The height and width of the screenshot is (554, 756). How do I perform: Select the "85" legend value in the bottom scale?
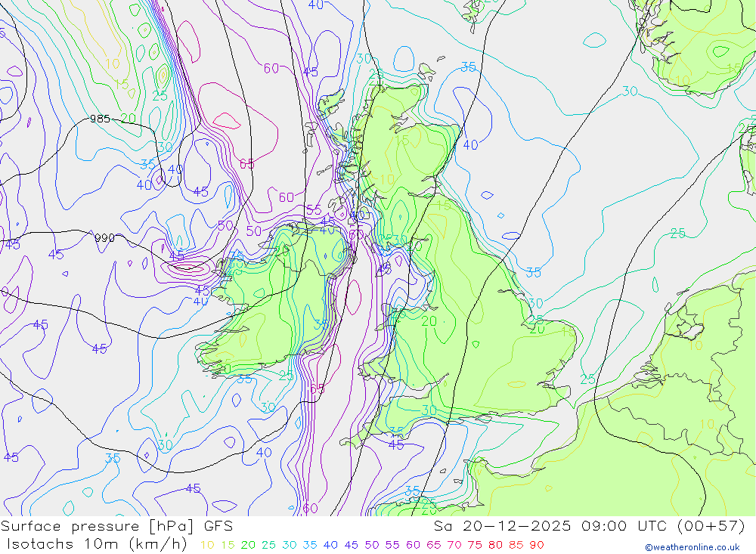pos(516,546)
